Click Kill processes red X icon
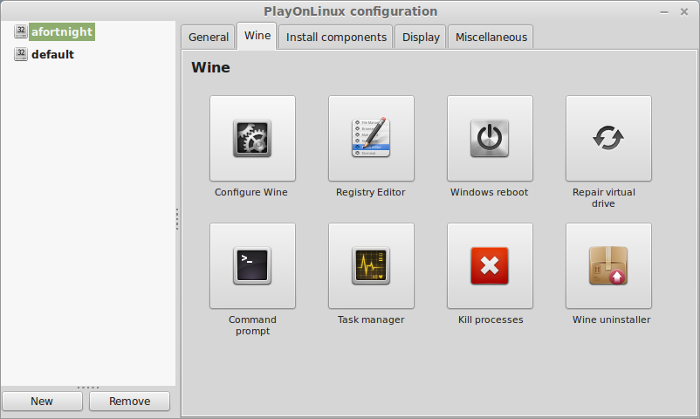Viewport: 700px width, 419px height. pyautogui.click(x=490, y=266)
